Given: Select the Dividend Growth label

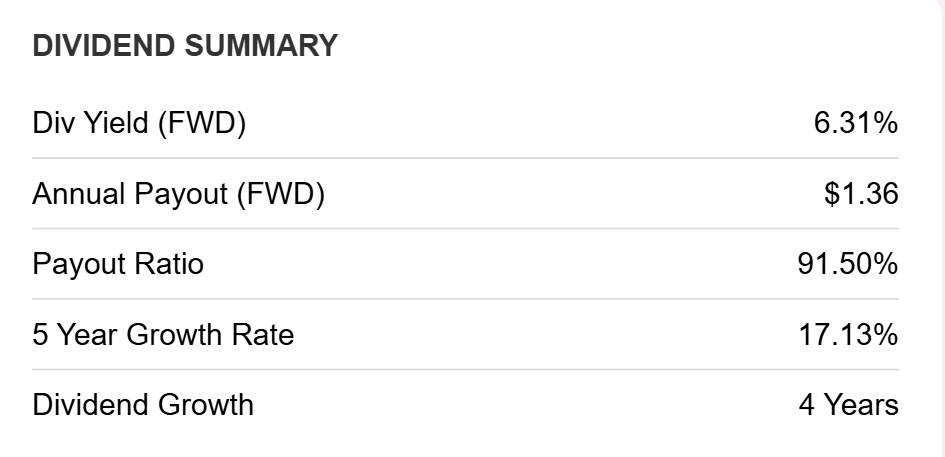Looking at the screenshot, I should pos(143,405).
